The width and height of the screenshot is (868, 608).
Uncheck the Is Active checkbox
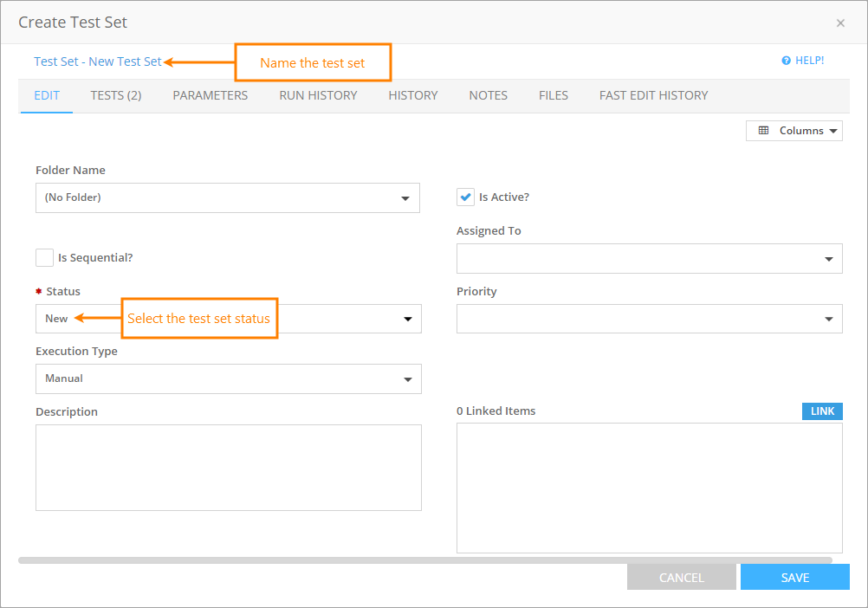point(465,197)
